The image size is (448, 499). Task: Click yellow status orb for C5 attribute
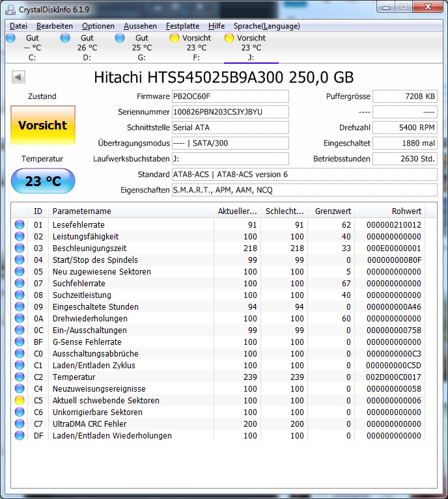tap(20, 401)
